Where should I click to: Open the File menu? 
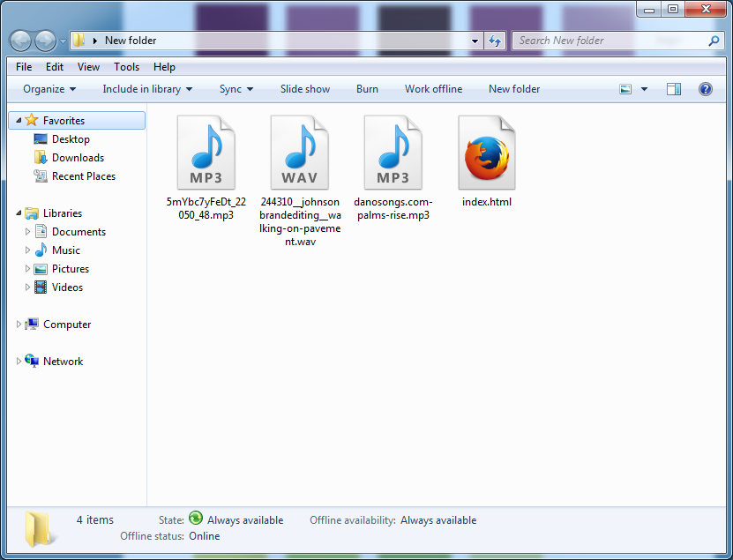(x=24, y=67)
